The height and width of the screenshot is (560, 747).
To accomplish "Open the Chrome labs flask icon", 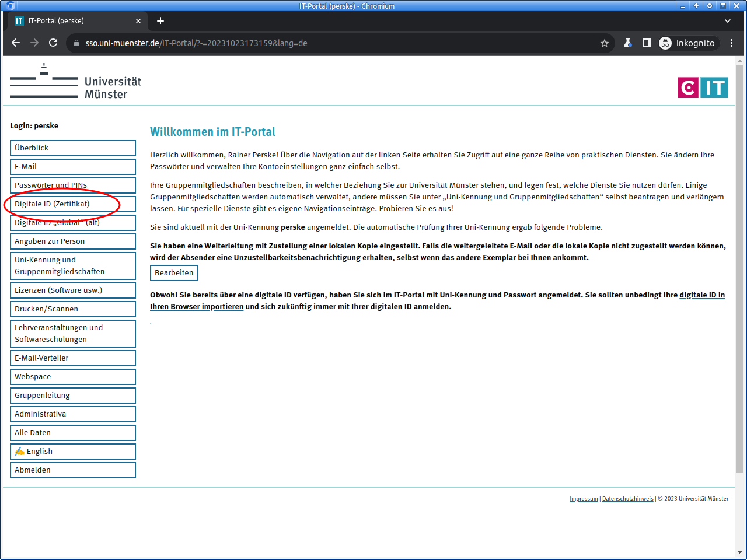I will [628, 43].
